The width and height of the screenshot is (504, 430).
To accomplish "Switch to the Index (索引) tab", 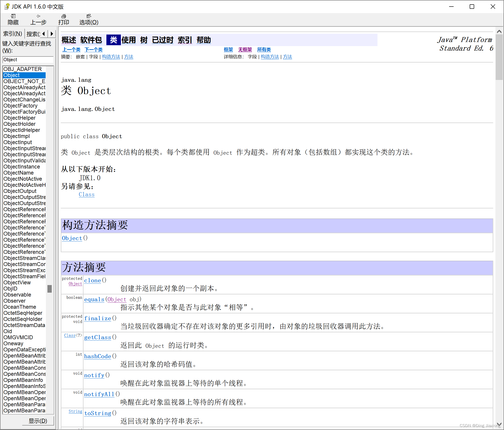I will tap(13, 34).
